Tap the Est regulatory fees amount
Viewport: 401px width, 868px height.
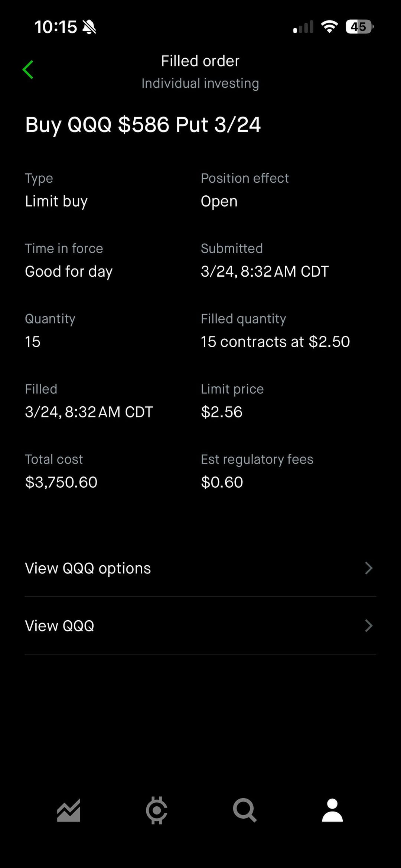(x=222, y=482)
